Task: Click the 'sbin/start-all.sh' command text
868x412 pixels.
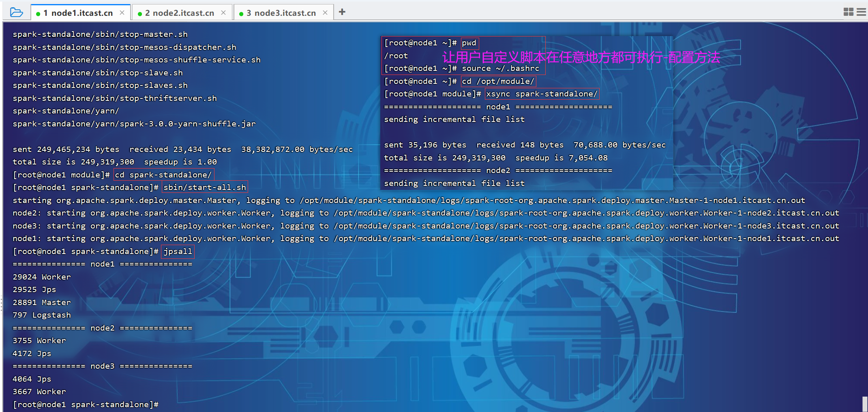Action: [205, 188]
